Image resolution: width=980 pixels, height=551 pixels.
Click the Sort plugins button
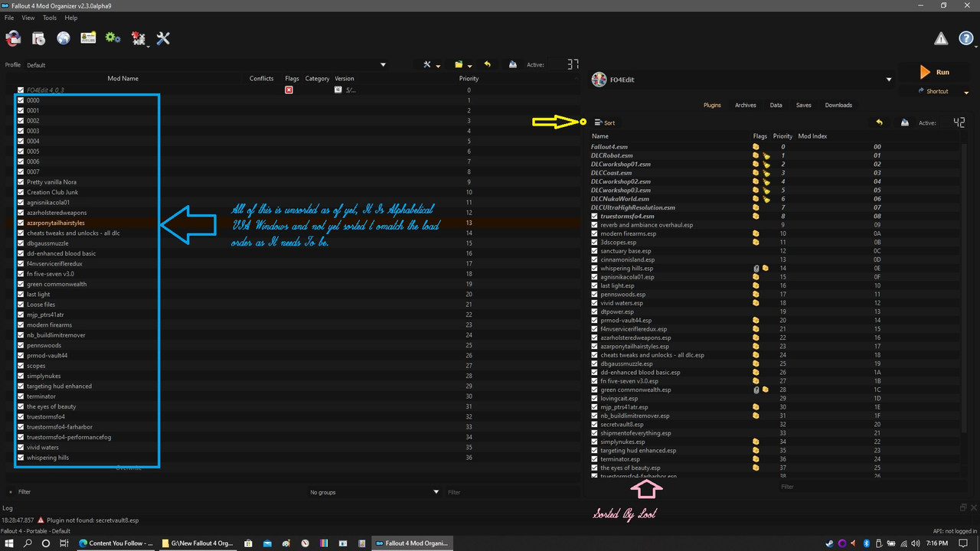[605, 122]
